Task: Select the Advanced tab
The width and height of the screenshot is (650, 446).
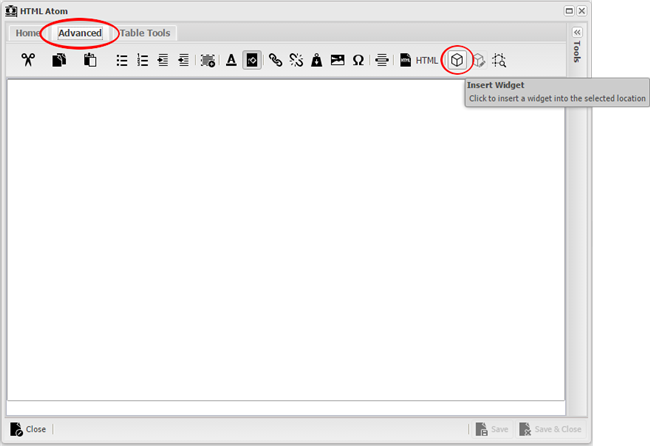Action: pos(80,33)
